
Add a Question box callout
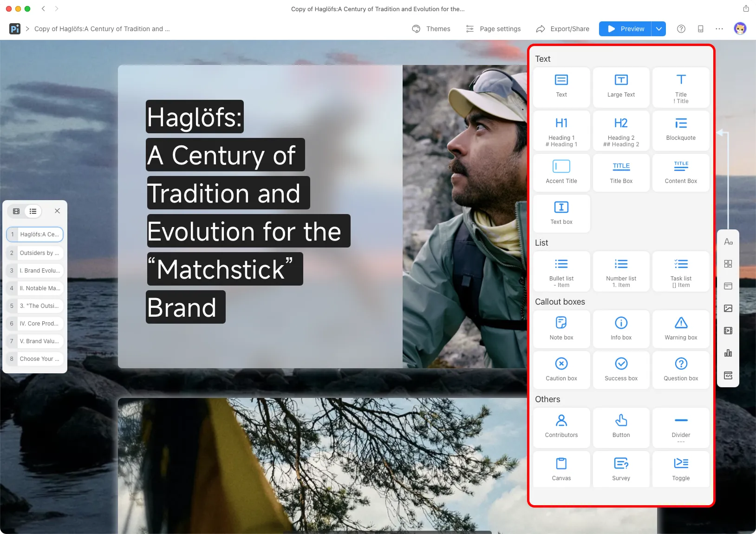point(681,370)
